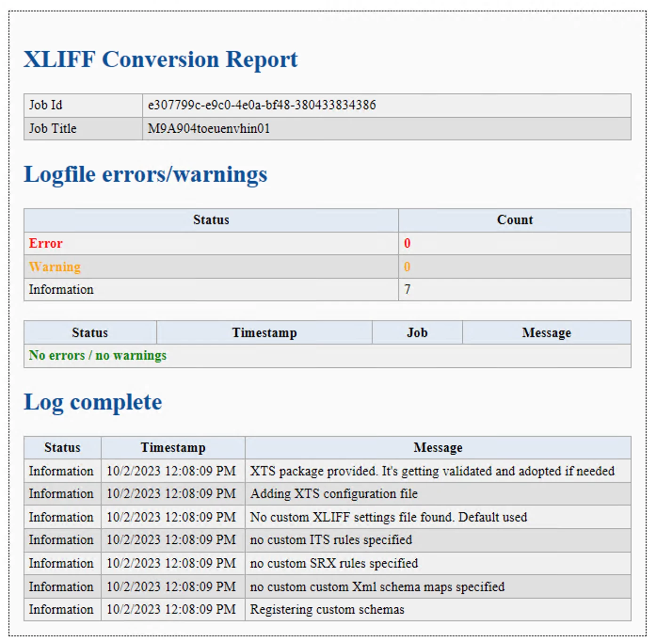The height and width of the screenshot is (644, 660).
Task: Click Information status in ITS rules row
Action: 61,540
